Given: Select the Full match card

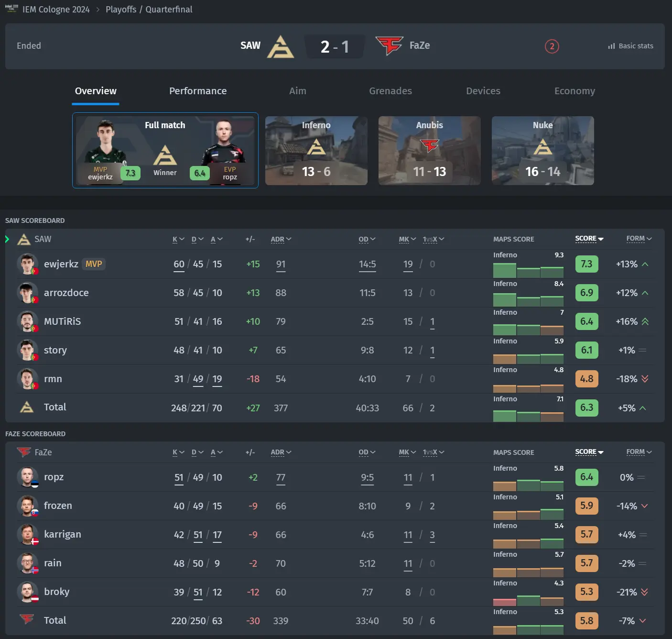Looking at the screenshot, I should click(x=165, y=150).
